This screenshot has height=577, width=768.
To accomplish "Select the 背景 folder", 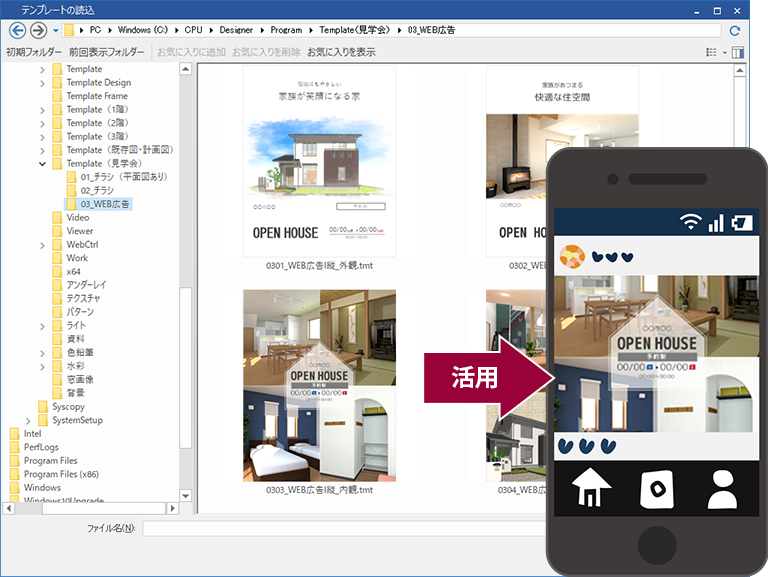I will [x=69, y=392].
